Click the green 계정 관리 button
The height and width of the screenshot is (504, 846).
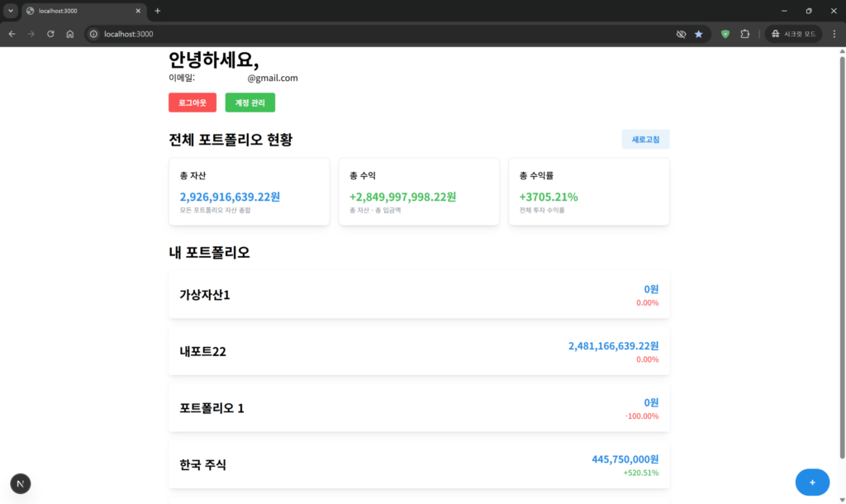coord(250,102)
